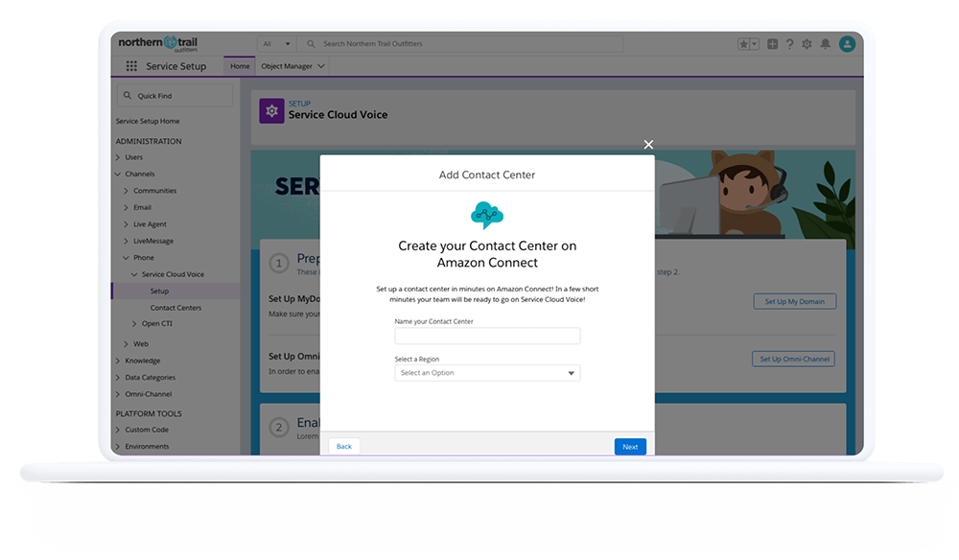
Task: Click the Northern Trail Outfitters logo
Action: (158, 43)
